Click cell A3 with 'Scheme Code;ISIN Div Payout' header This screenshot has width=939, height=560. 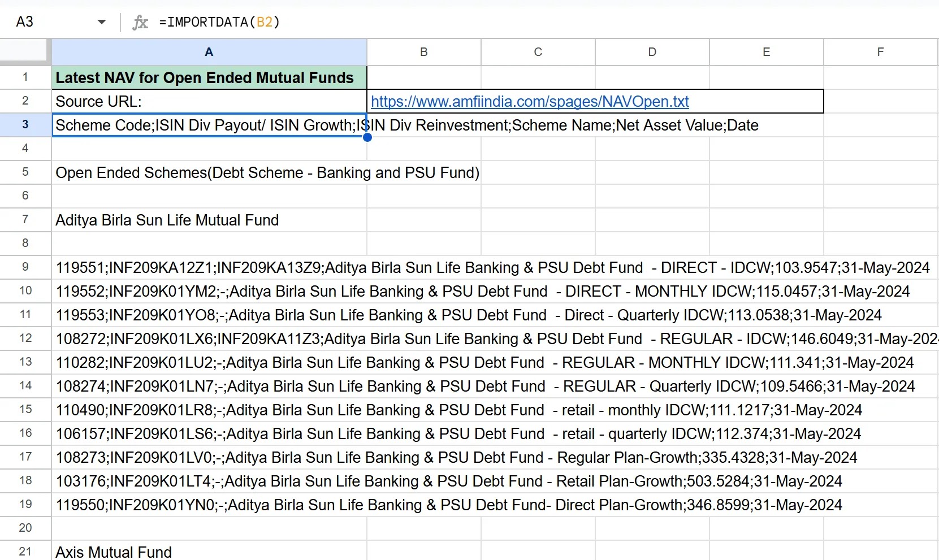pos(209,125)
